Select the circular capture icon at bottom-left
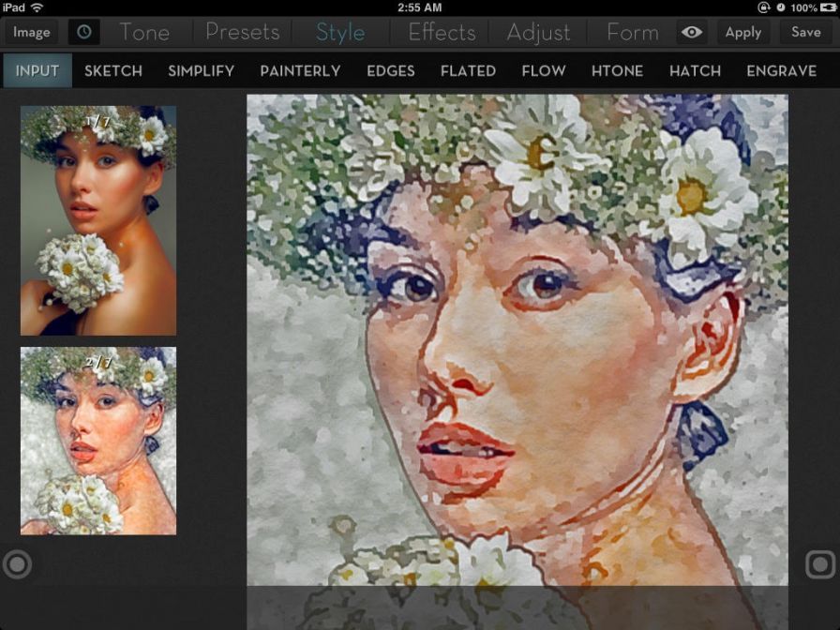 click(x=17, y=564)
